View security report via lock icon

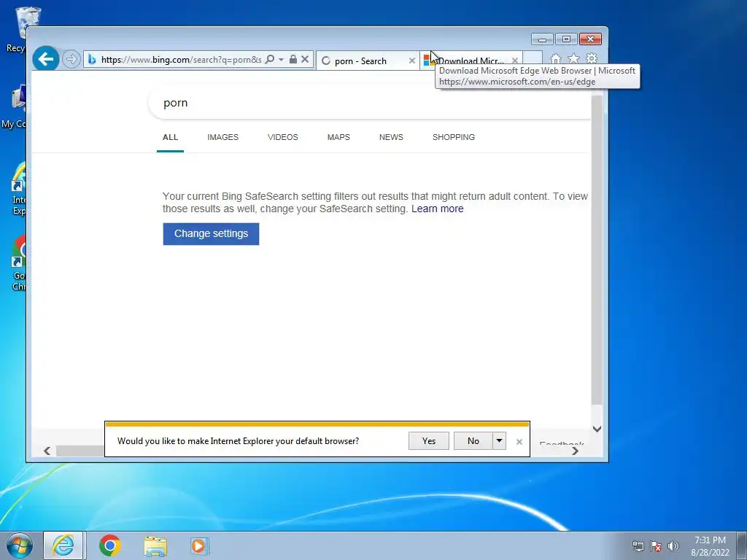click(293, 59)
